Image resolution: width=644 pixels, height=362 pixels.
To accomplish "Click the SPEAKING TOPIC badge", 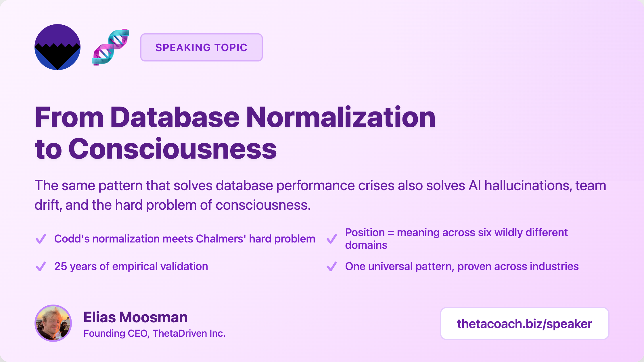I will click(x=201, y=47).
